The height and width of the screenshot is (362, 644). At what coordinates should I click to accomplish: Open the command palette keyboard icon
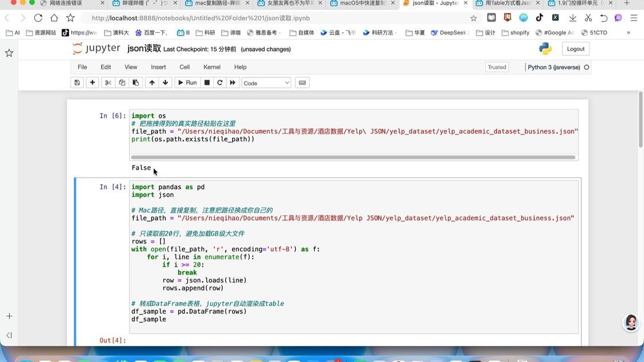tap(302, 83)
